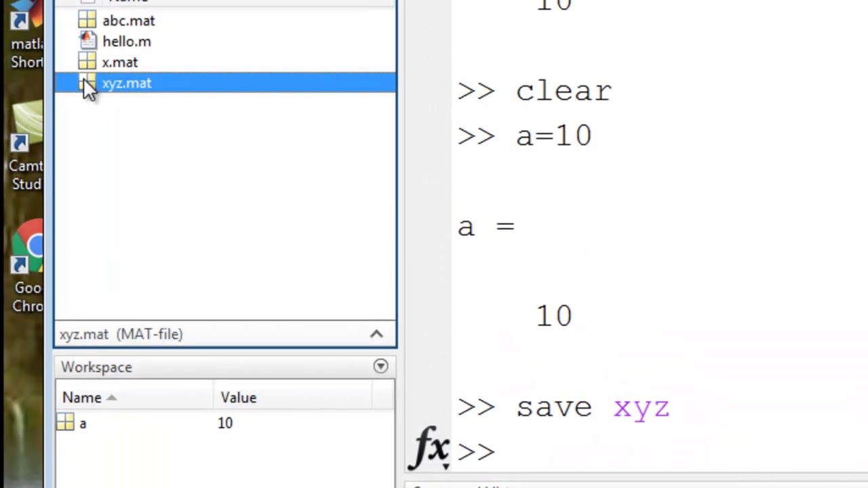Viewport: 868px width, 488px height.
Task: Click the abc.mat file icon
Action: (x=87, y=20)
